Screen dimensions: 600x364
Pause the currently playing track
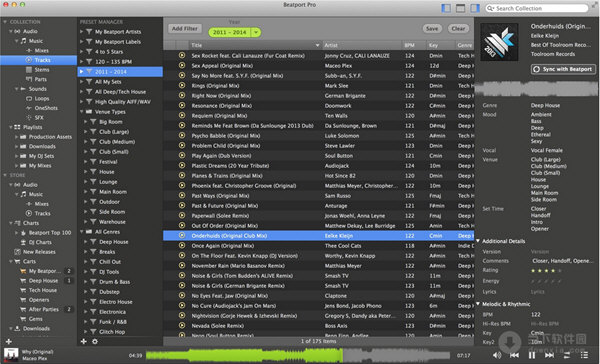click(532, 356)
